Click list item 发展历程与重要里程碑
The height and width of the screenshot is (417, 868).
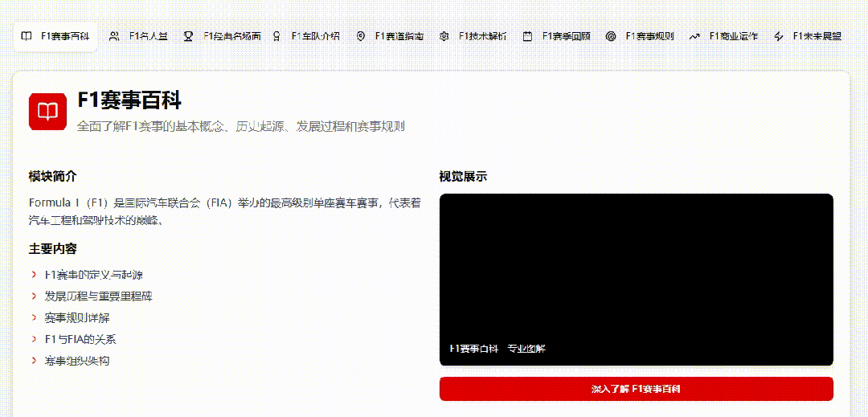pyautogui.click(x=99, y=296)
